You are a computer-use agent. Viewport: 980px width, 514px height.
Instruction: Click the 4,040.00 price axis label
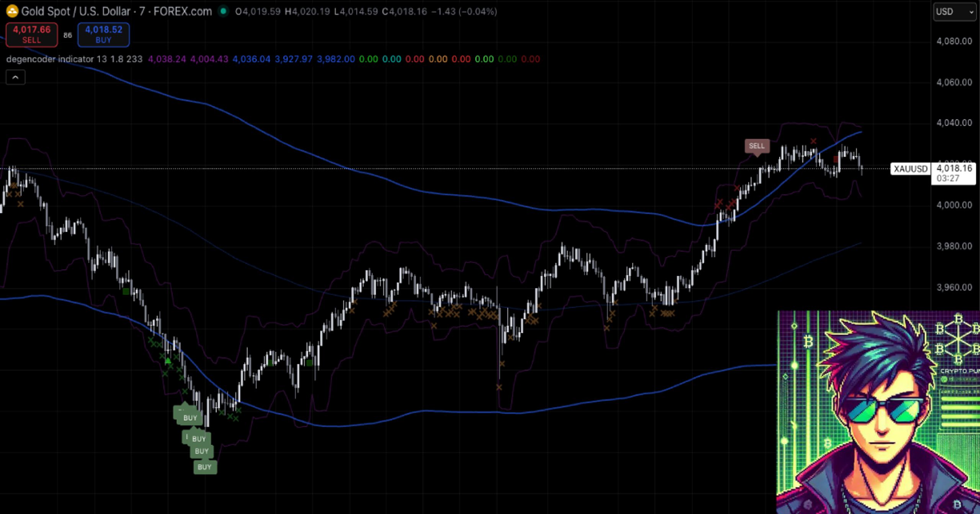954,123
